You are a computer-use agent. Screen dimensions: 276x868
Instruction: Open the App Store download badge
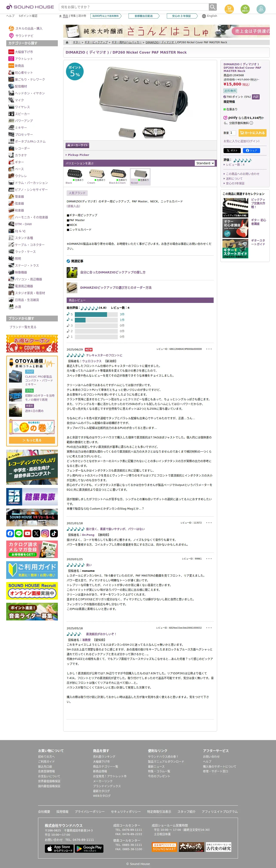click(x=59, y=848)
